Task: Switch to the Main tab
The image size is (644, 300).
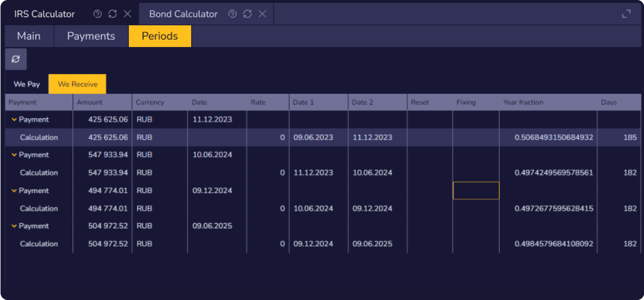Action: click(29, 36)
